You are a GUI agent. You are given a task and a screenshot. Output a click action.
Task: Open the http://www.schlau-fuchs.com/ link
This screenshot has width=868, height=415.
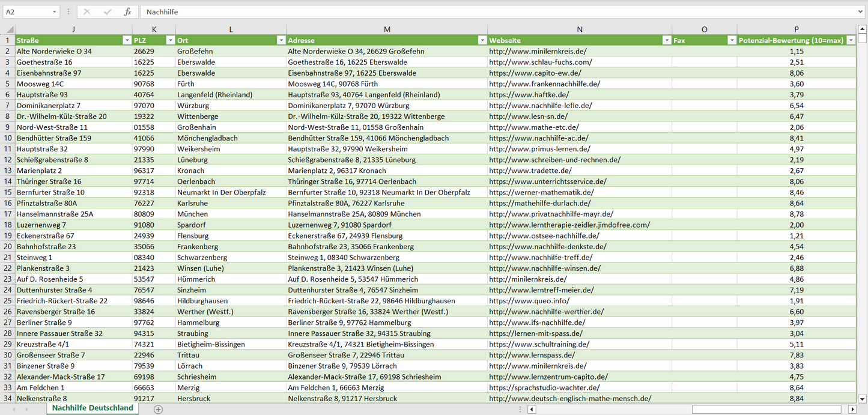pyautogui.click(x=540, y=62)
